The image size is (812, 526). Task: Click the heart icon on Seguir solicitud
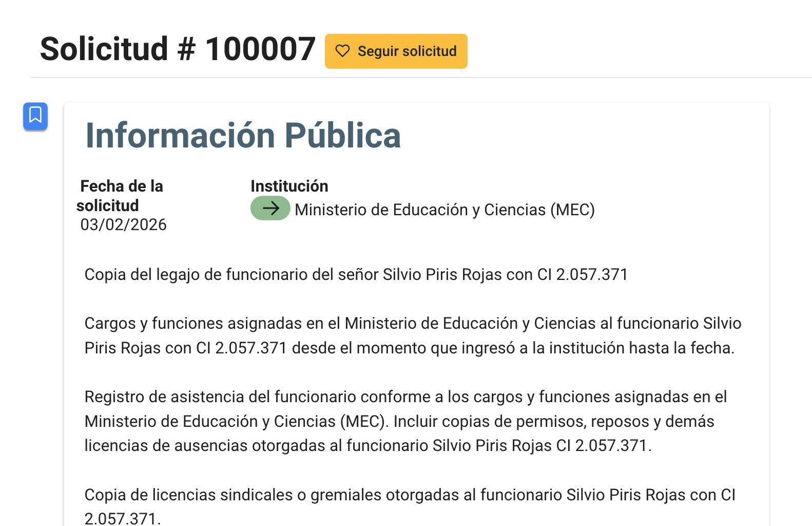click(x=342, y=51)
